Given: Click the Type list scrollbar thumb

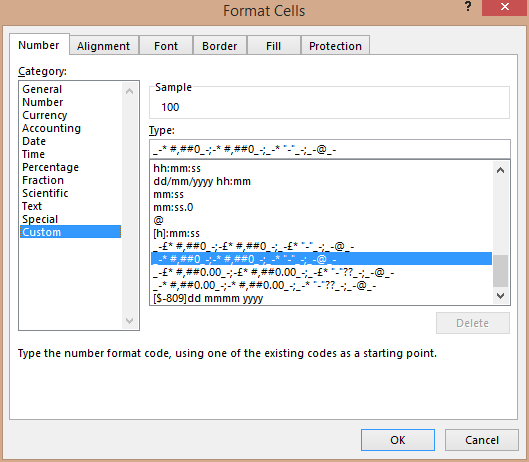Looking at the screenshot, I should [x=500, y=271].
